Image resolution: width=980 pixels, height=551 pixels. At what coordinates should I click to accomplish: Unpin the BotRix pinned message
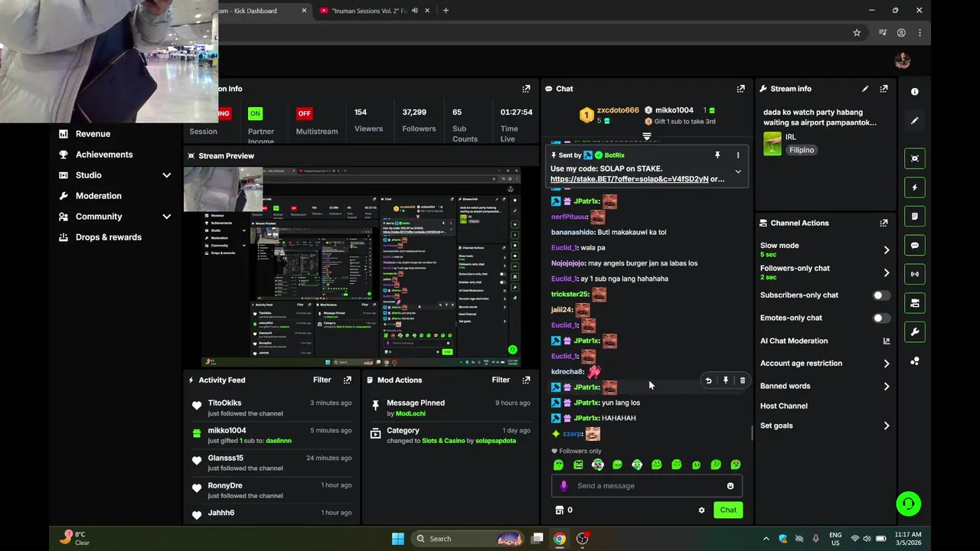pos(717,155)
